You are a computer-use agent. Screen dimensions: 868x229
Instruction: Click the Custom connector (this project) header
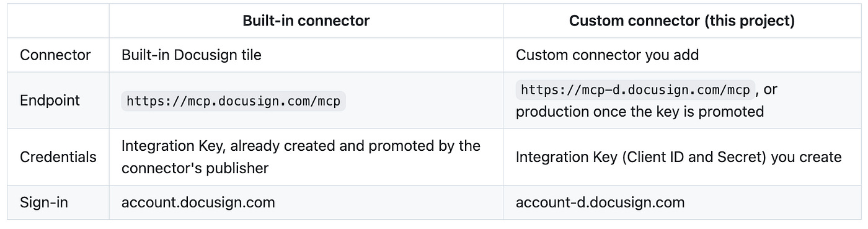pyautogui.click(x=681, y=21)
